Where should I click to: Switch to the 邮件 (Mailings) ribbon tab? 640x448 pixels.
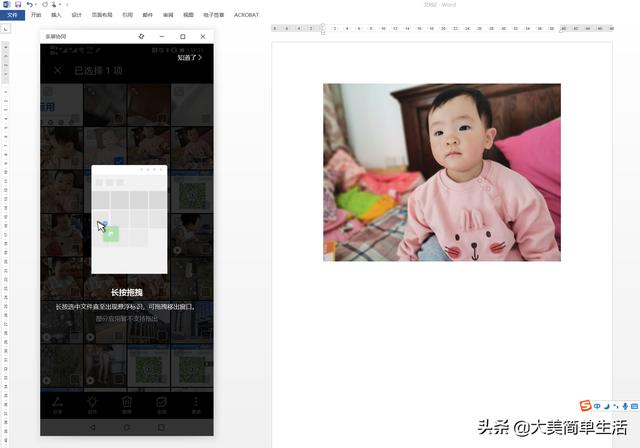point(147,15)
